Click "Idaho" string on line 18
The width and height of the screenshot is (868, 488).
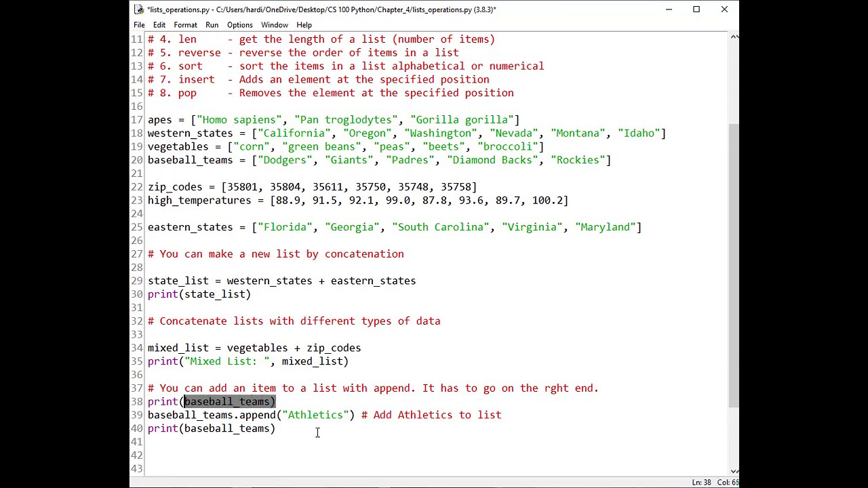click(639, 134)
